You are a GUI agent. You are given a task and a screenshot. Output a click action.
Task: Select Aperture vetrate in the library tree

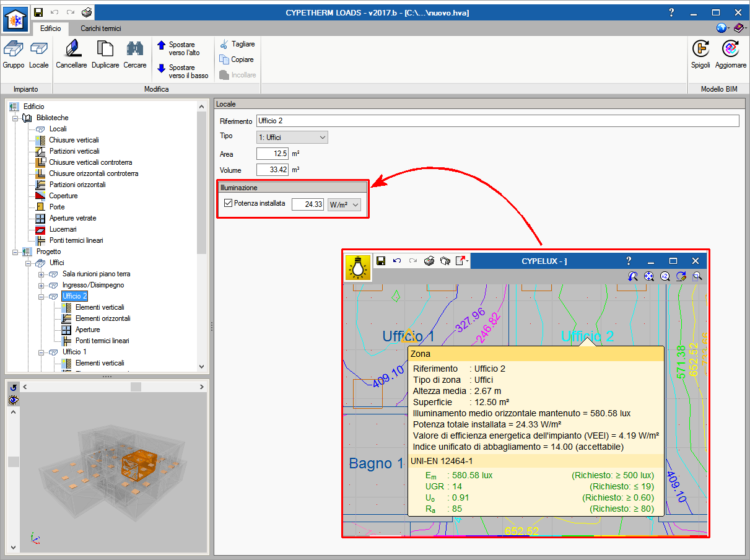[x=73, y=218]
